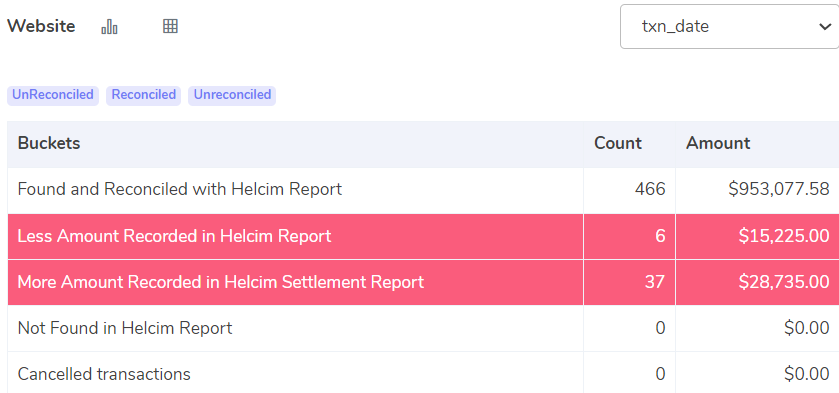Click the Count column header
Viewport: 839px width, 393px height.
617,143
